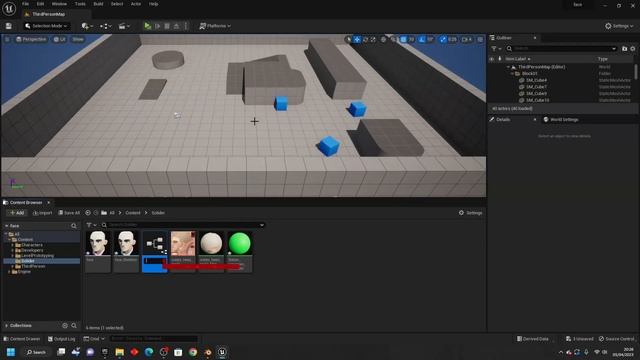Click the Add button in the Content Browser
This screenshot has height=360, width=640.
pyautogui.click(x=17, y=213)
